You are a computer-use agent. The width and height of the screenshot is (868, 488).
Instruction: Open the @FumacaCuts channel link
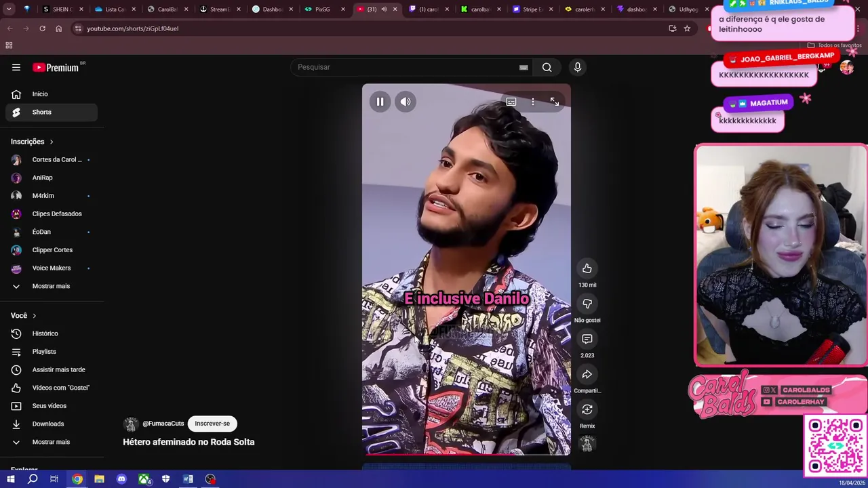click(163, 424)
